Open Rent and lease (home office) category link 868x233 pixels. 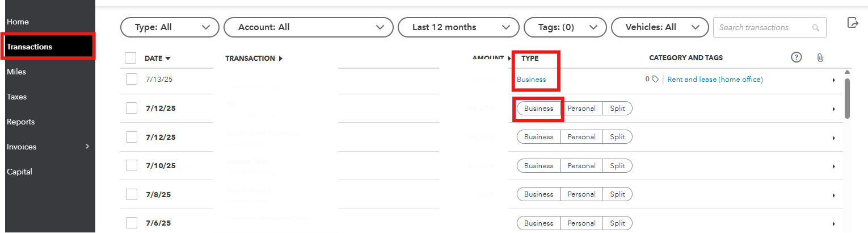[x=715, y=80]
